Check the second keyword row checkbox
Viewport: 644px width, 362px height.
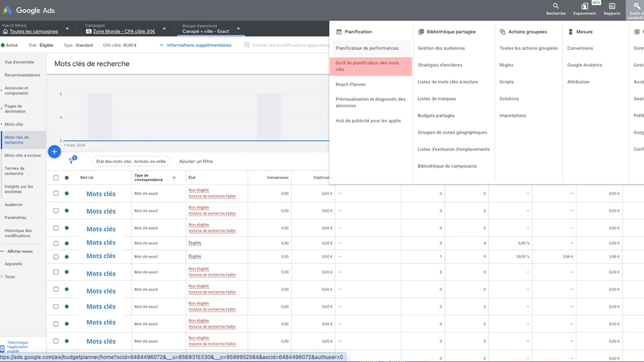click(56, 210)
